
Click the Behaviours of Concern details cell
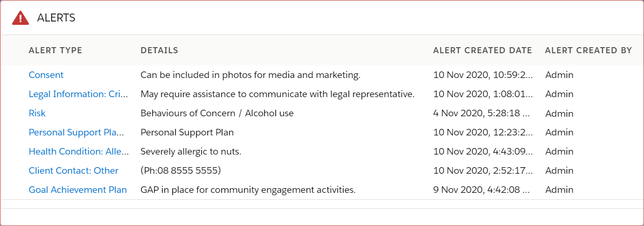(x=217, y=113)
